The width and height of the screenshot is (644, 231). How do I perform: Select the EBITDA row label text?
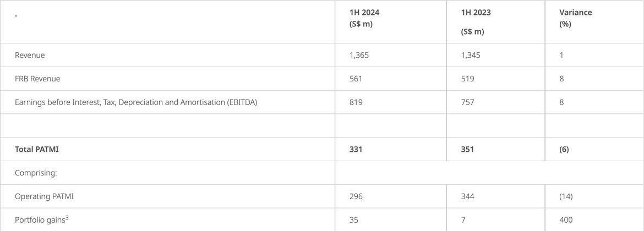(136, 102)
